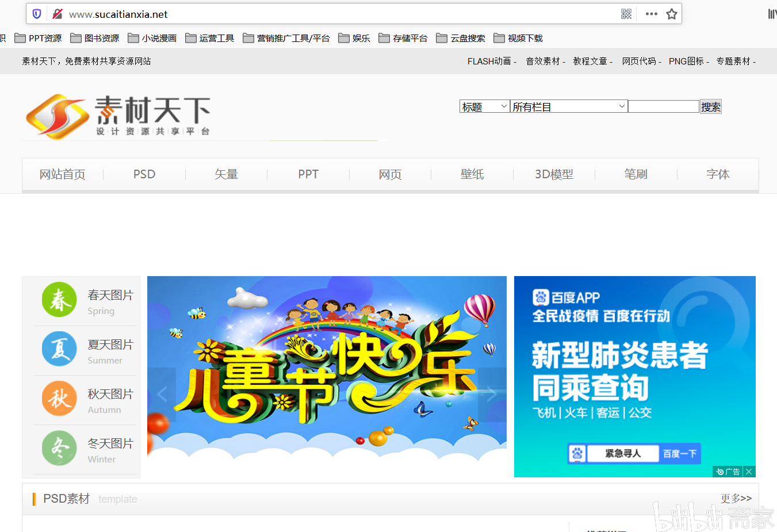Click the green 冬 winter circle icon
The height and width of the screenshot is (532, 777).
point(59,448)
